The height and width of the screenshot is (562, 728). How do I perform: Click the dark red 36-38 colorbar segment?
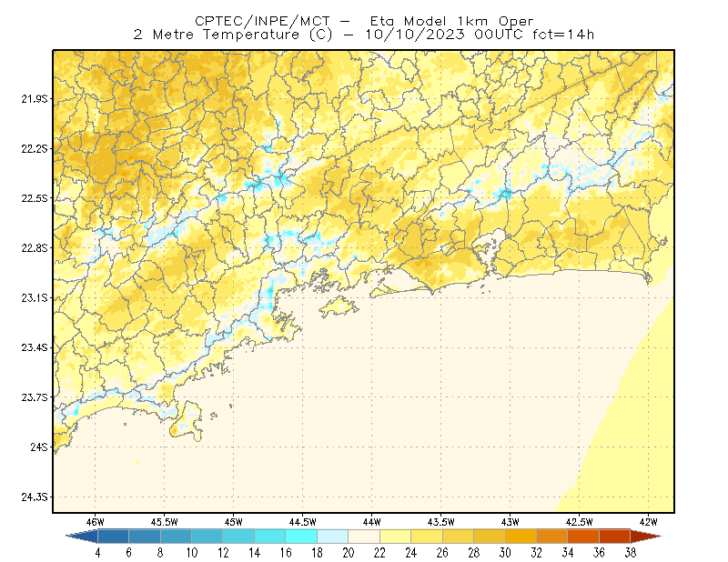coord(615,537)
